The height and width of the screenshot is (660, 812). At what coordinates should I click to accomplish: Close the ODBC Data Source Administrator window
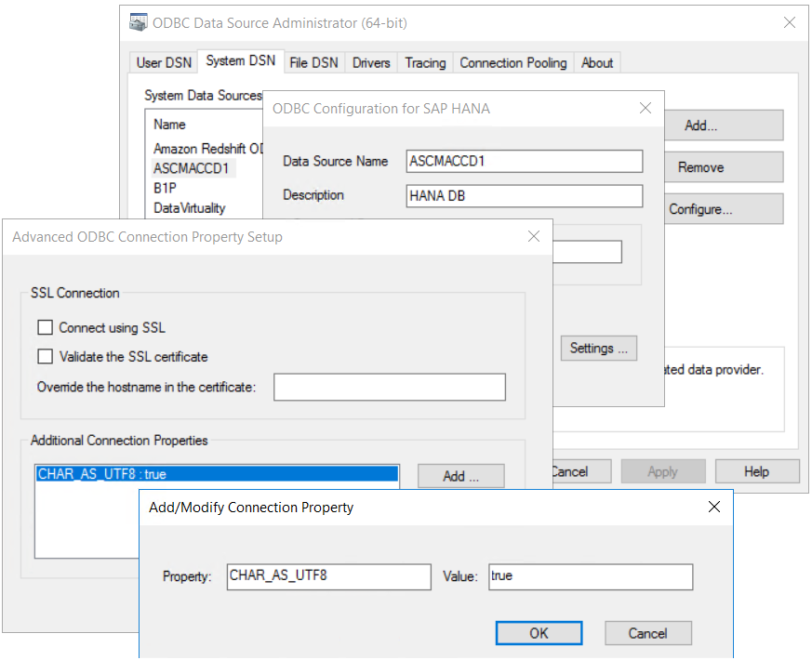point(790,22)
